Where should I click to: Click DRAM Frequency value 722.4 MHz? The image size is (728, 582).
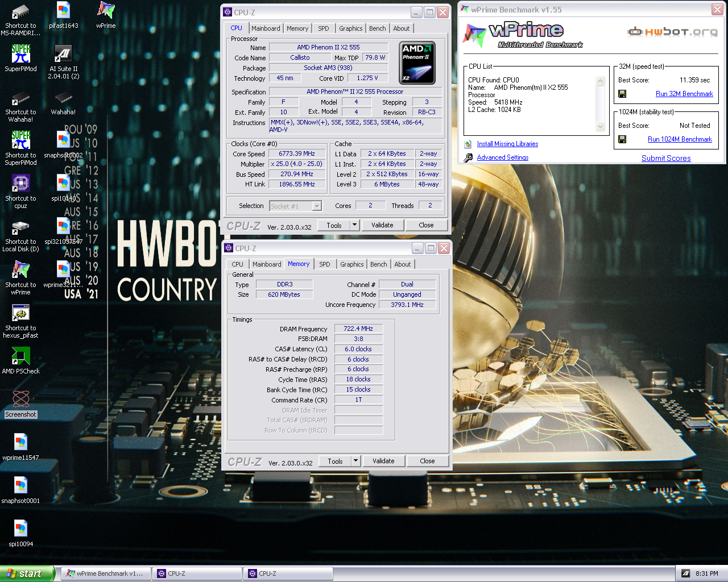tap(358, 329)
